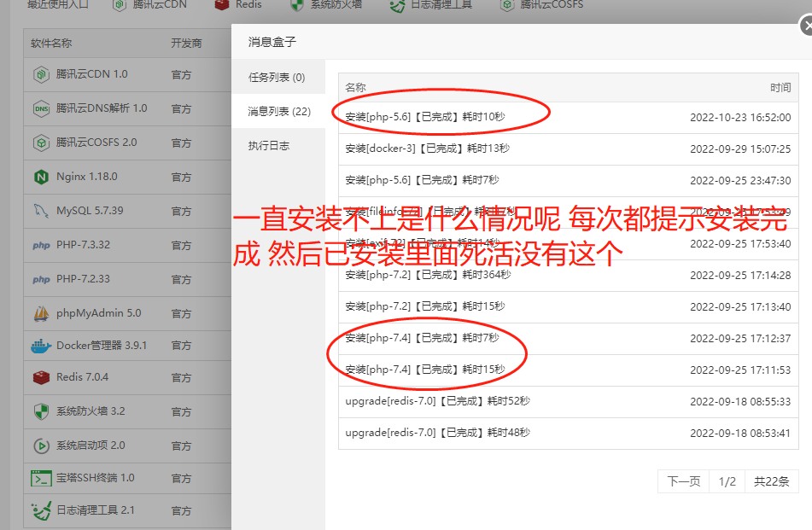Click the 系统防火墙 shield icon in top shortcuts

[x=297, y=5]
